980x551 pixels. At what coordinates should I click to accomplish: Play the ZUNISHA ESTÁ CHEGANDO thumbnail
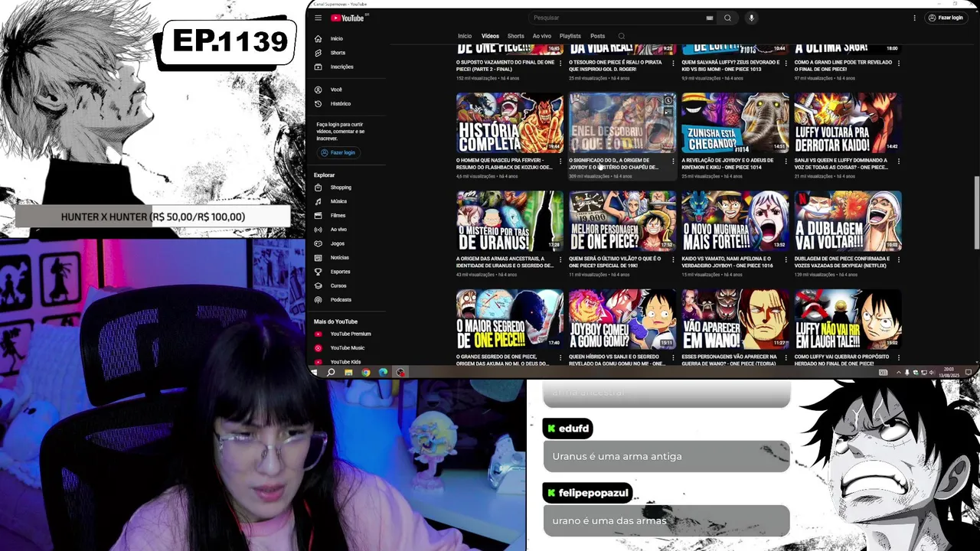click(x=735, y=123)
